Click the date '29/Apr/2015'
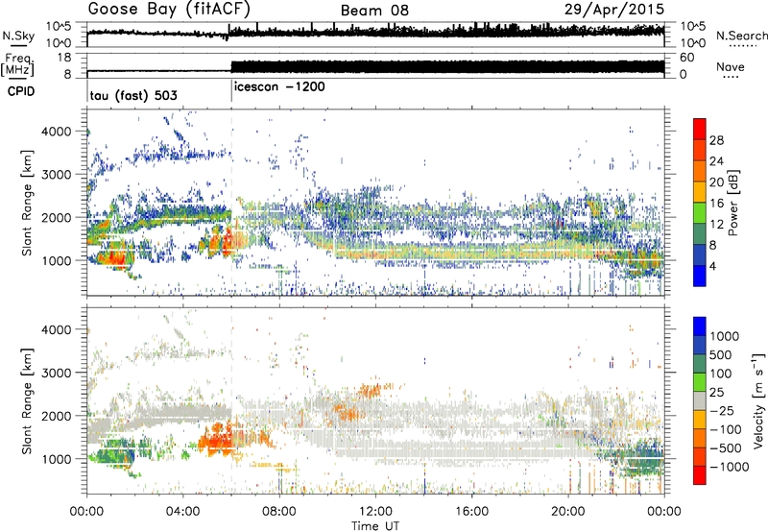The height and width of the screenshot is (532, 768). (x=614, y=10)
